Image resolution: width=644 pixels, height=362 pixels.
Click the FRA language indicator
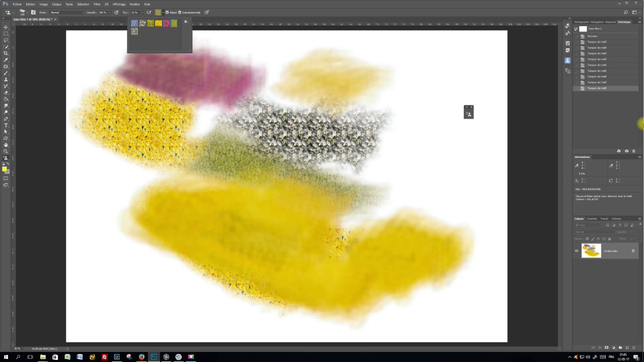(x=611, y=357)
